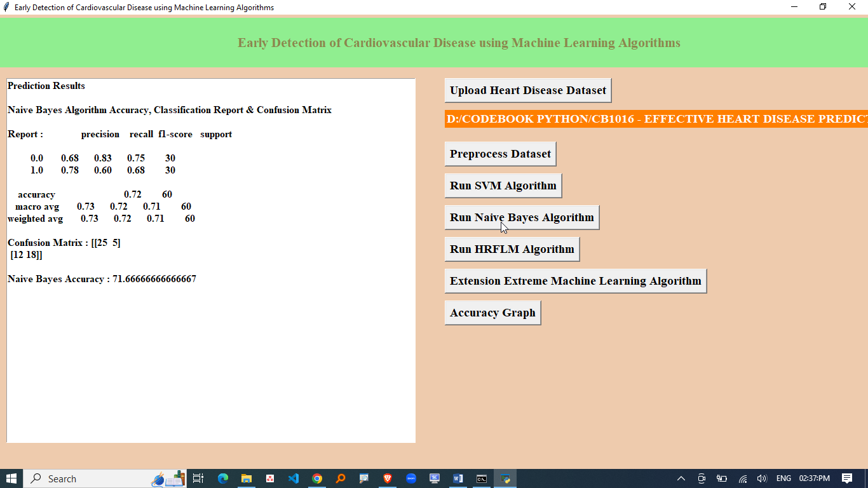The image size is (868, 488).
Task: Click recall value 0.83 in class 0.0 row
Action: tap(103, 158)
